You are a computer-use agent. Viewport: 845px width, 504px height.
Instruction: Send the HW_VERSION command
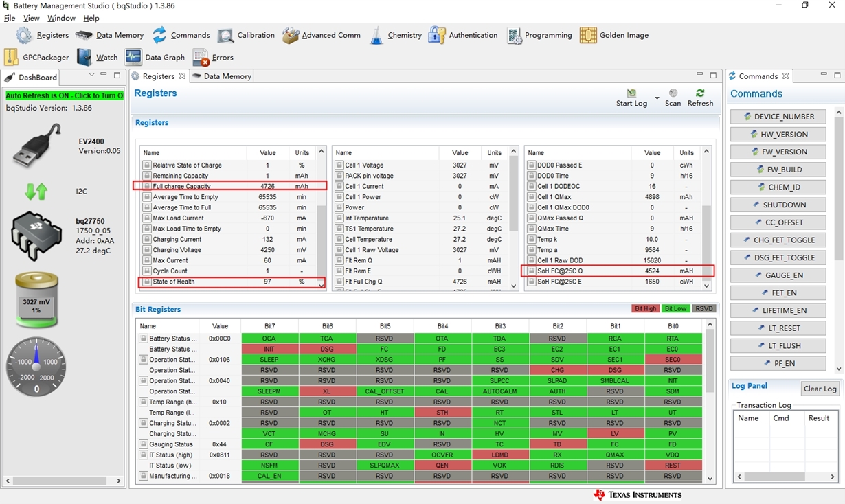click(778, 135)
